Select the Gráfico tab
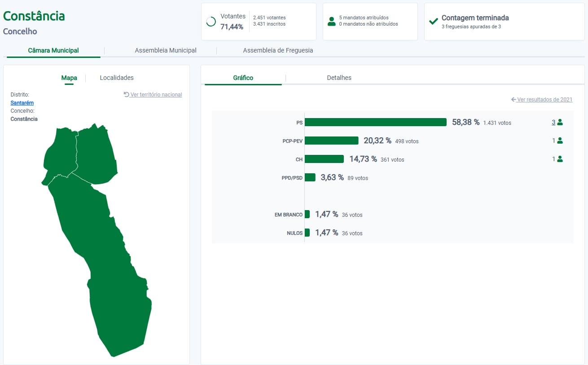Image resolution: width=588 pixels, height=365 pixels. (243, 78)
